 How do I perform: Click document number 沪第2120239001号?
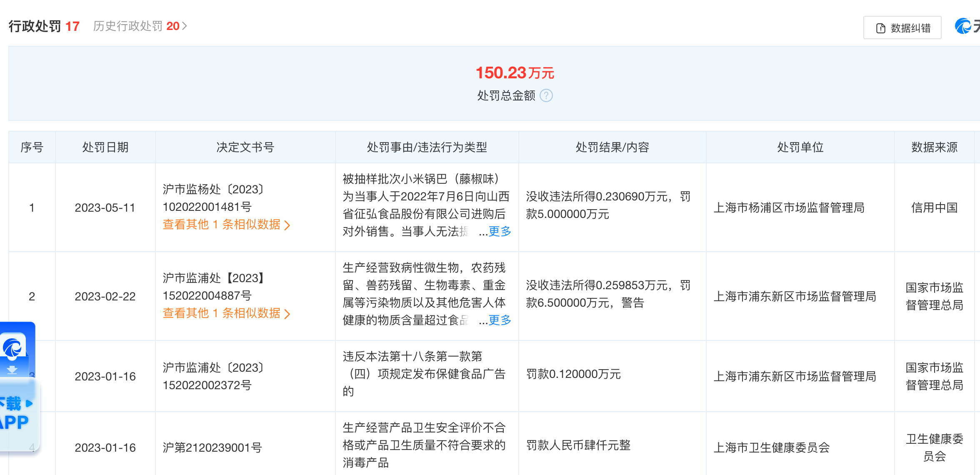tap(212, 447)
